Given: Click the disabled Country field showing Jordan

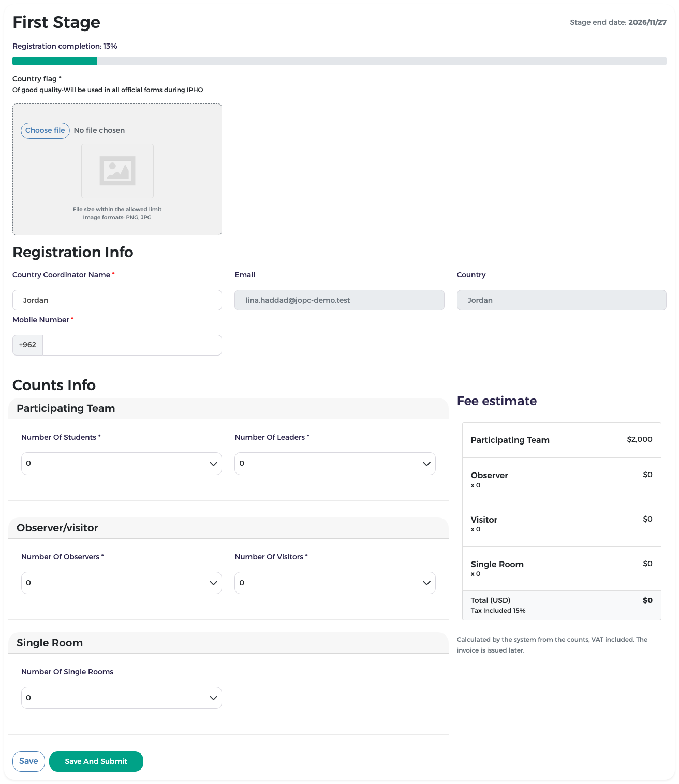Looking at the screenshot, I should (562, 300).
